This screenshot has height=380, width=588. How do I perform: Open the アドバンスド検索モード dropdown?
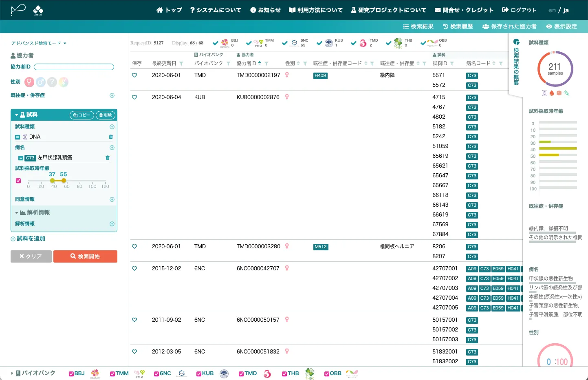point(39,43)
